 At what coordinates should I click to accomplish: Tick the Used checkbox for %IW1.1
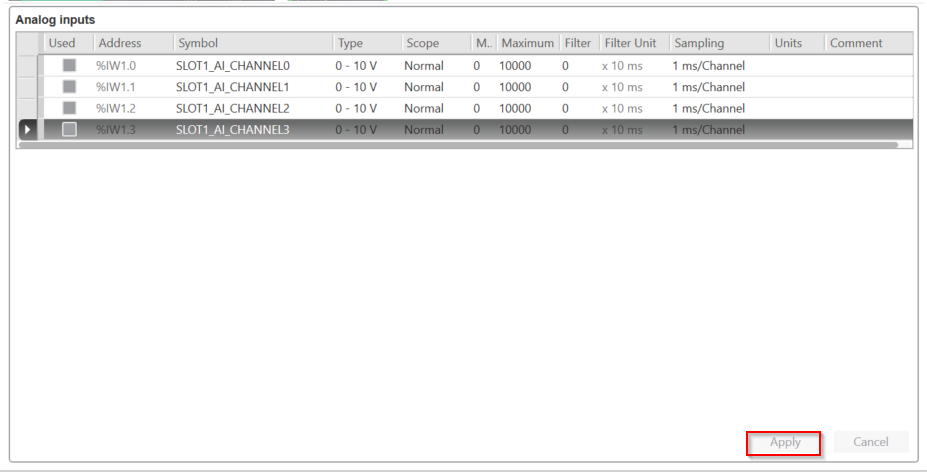point(69,87)
